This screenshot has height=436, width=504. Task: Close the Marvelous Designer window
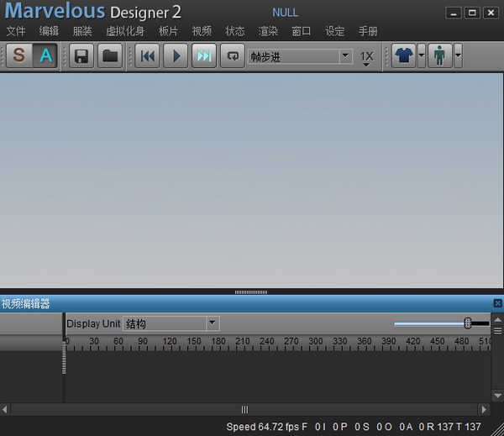[491, 13]
